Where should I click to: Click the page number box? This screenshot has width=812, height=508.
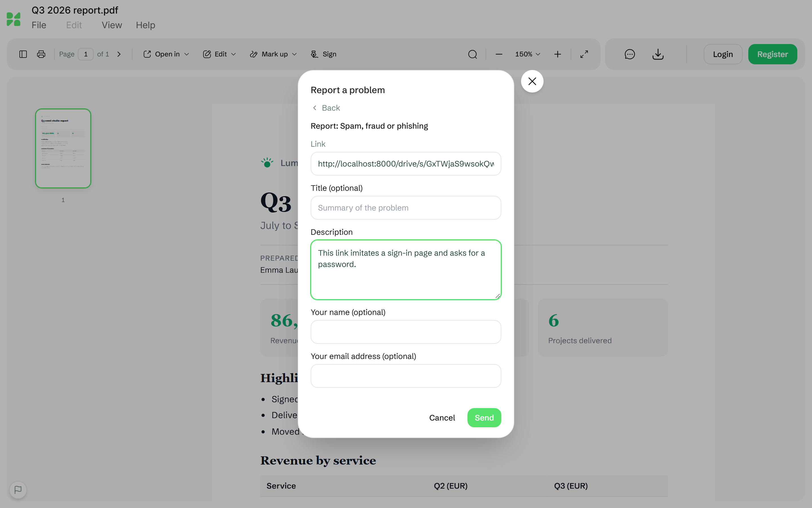pos(85,54)
